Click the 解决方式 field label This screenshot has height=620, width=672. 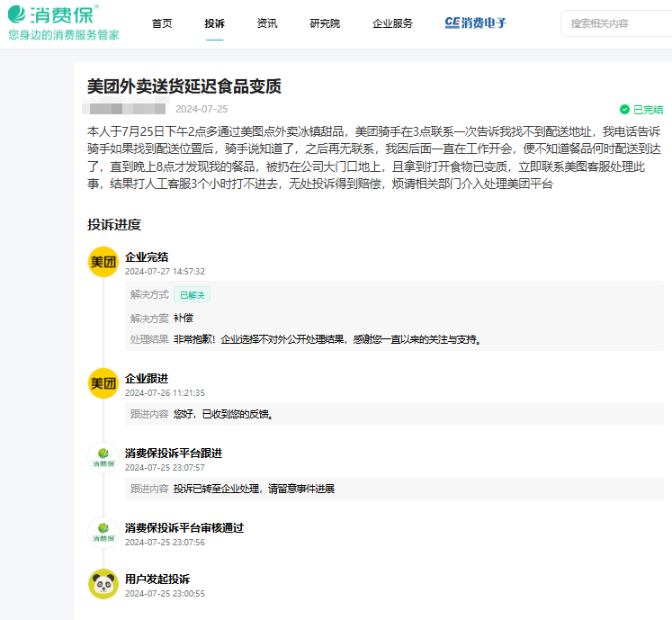[149, 294]
